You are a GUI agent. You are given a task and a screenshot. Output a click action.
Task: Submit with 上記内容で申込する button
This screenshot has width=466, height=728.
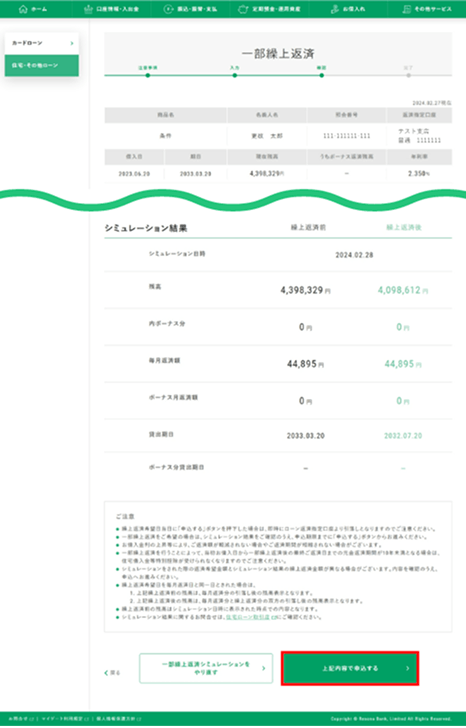coord(350,668)
